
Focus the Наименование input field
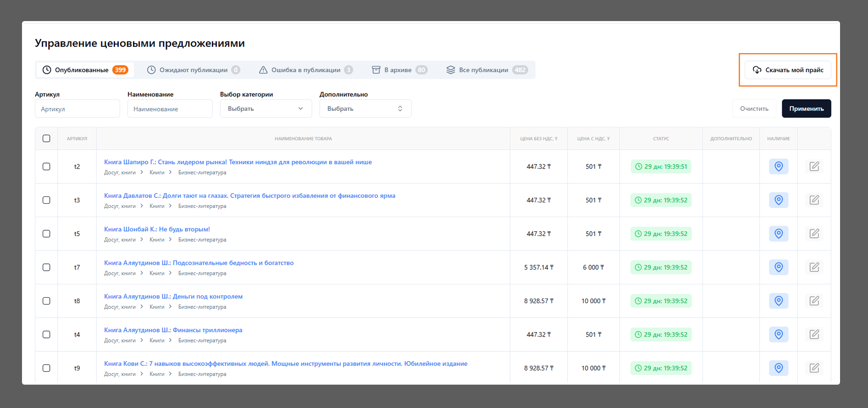(170, 109)
